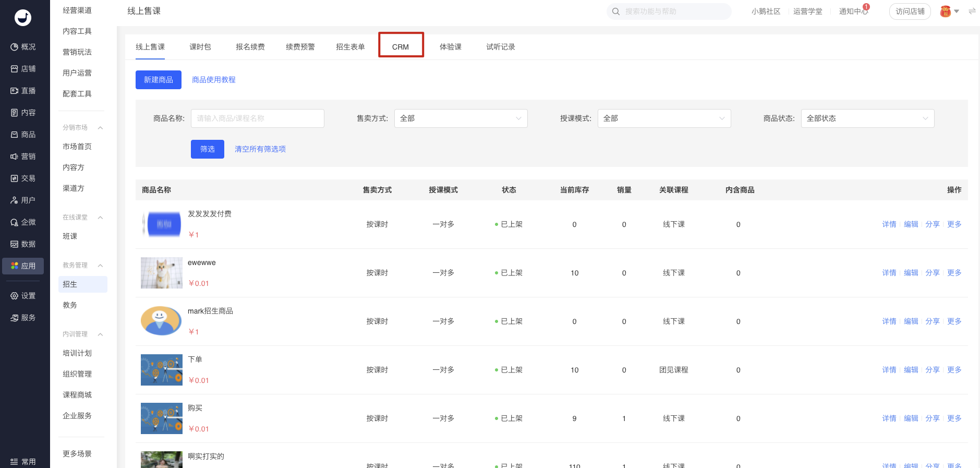Click the Data (数据) sidebar icon

[x=15, y=244]
